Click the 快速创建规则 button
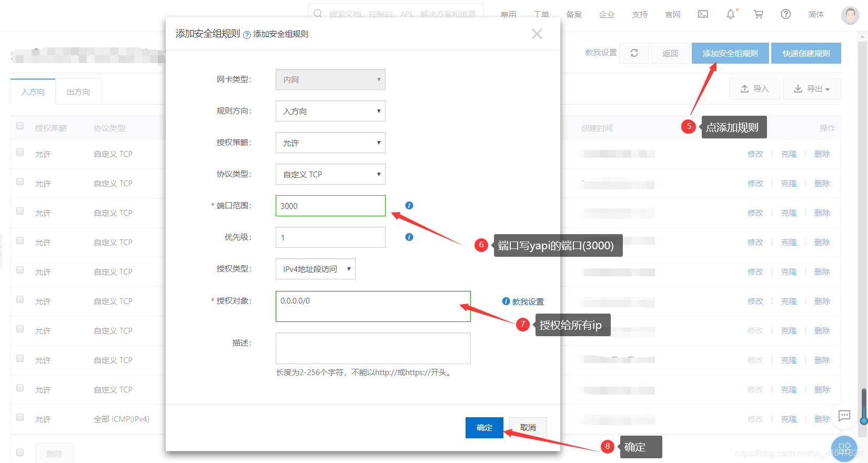The height and width of the screenshot is (463, 868). [x=806, y=53]
